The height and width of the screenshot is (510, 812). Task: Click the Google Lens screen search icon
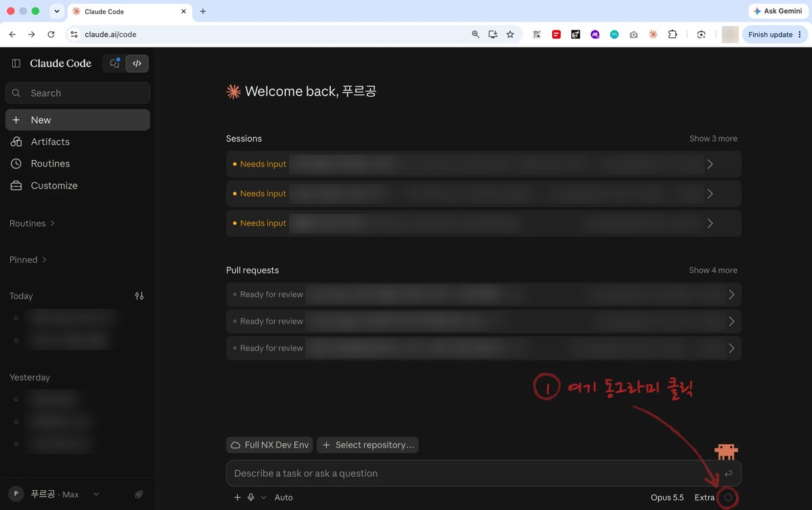702,35
